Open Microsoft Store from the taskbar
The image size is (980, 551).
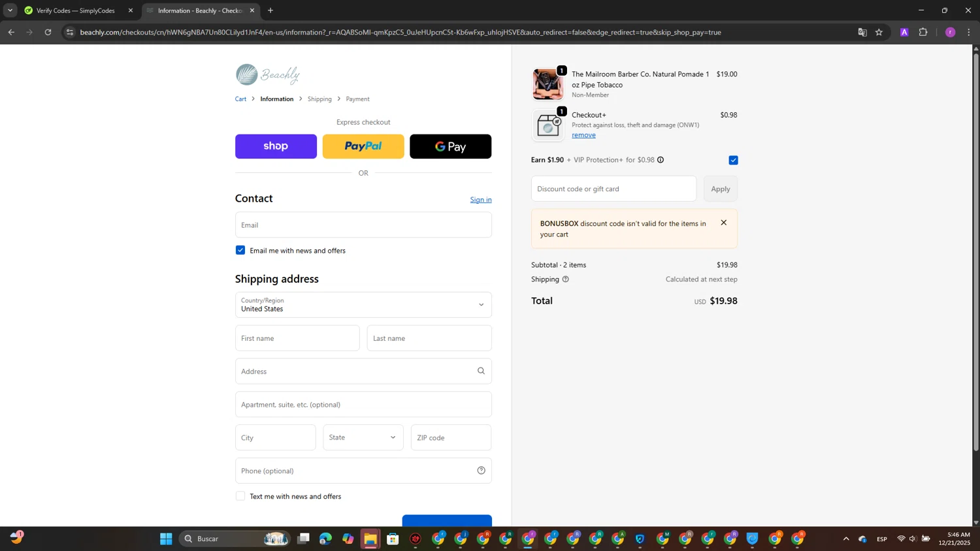point(393,539)
